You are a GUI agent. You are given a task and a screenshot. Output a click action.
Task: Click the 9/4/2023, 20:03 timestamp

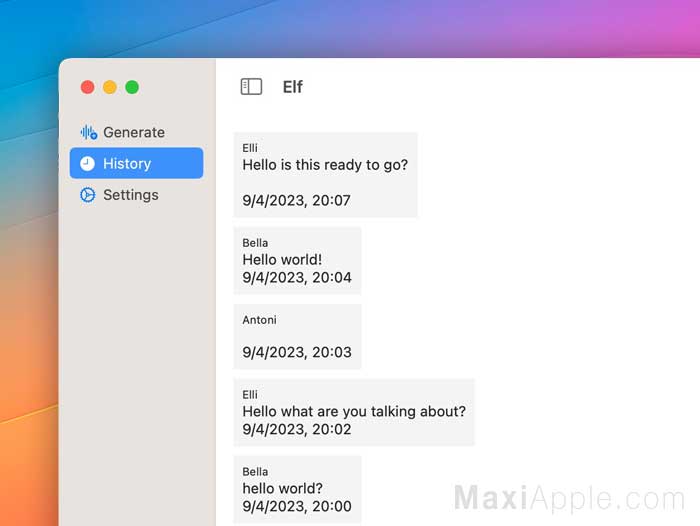tap(297, 352)
